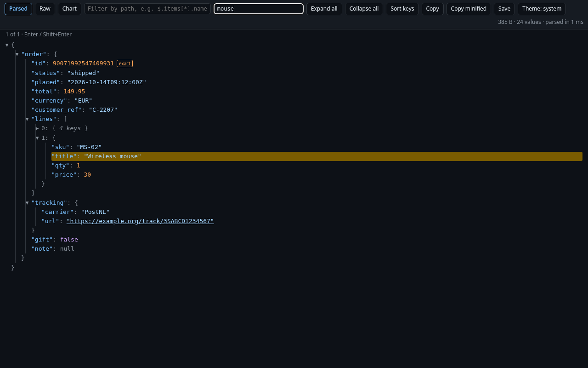The image size is (588, 368).
Task: Click the search box containing mouse
Action: click(259, 9)
